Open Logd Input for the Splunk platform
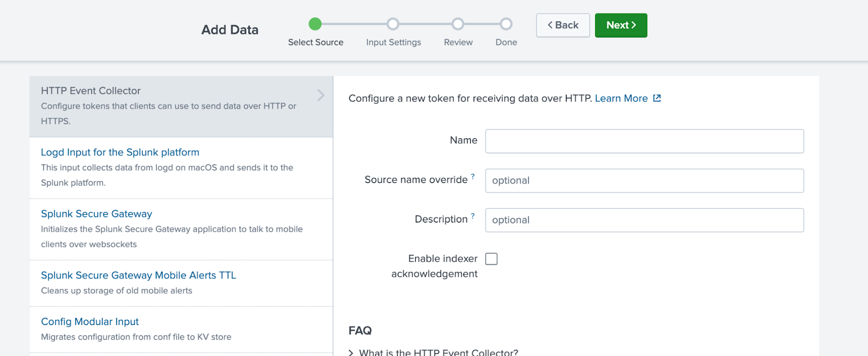 pyautogui.click(x=120, y=152)
